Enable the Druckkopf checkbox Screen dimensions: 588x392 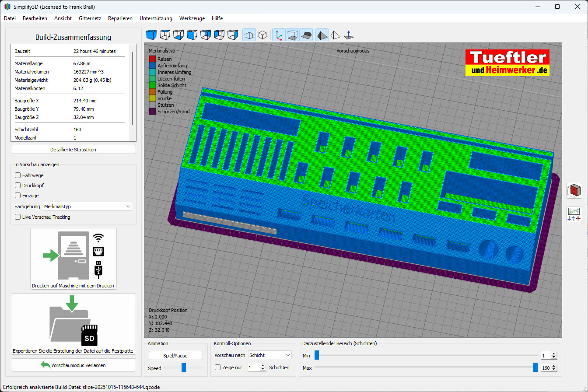[18, 185]
